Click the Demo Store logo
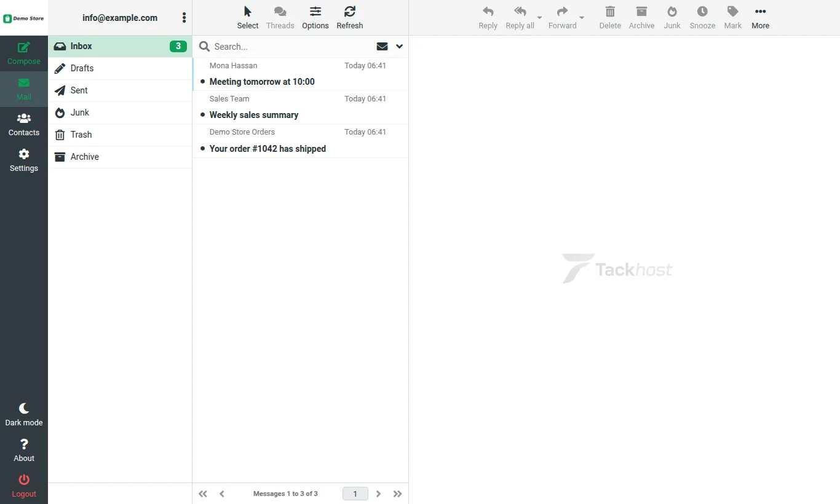840x504 pixels. point(24,18)
